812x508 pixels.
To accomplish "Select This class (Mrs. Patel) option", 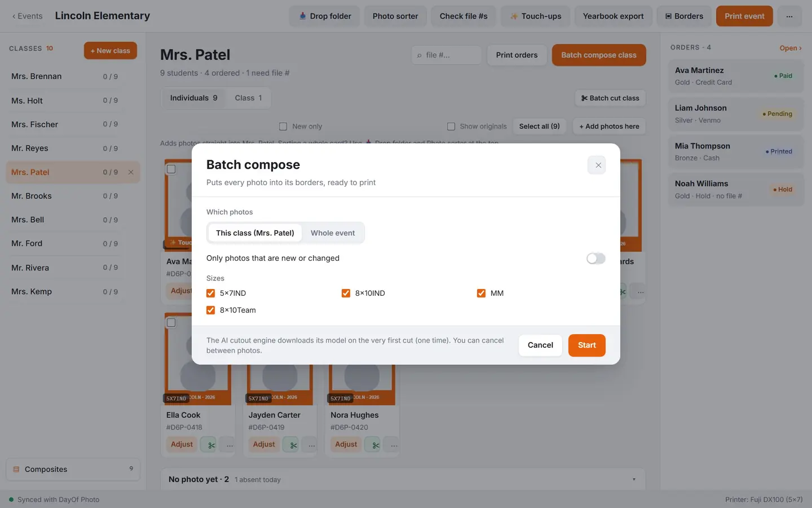I will pyautogui.click(x=255, y=233).
